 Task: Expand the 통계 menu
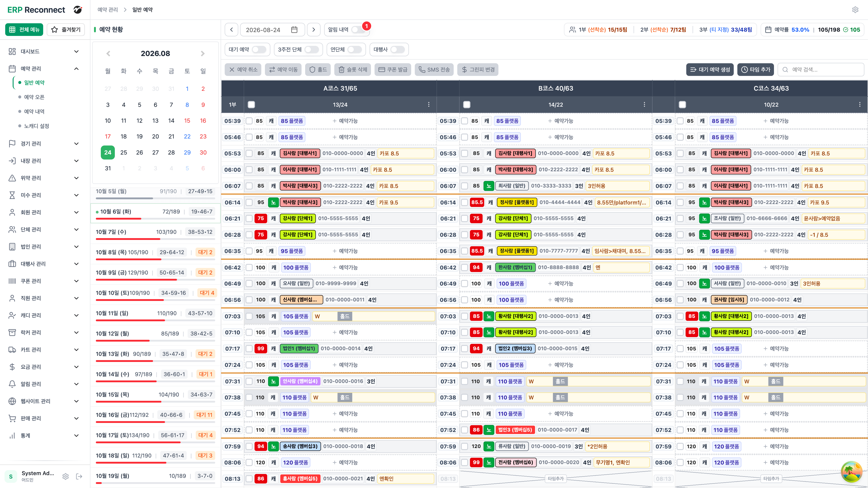(45, 436)
